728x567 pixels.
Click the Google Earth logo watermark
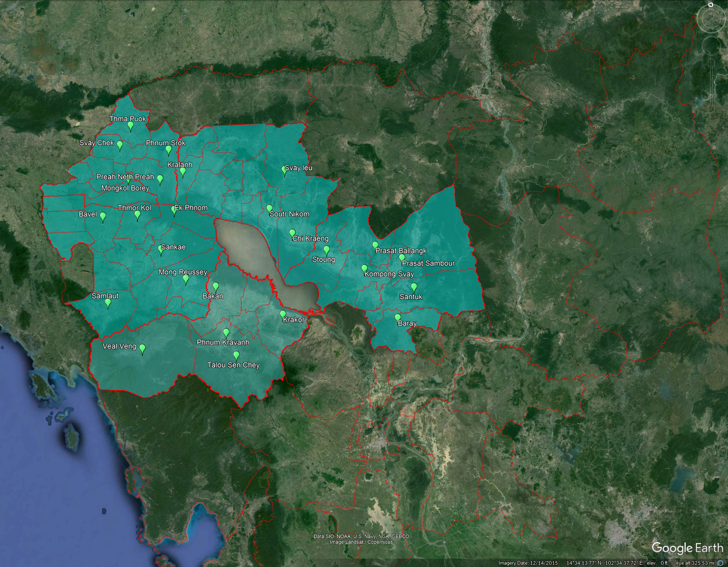[687, 548]
